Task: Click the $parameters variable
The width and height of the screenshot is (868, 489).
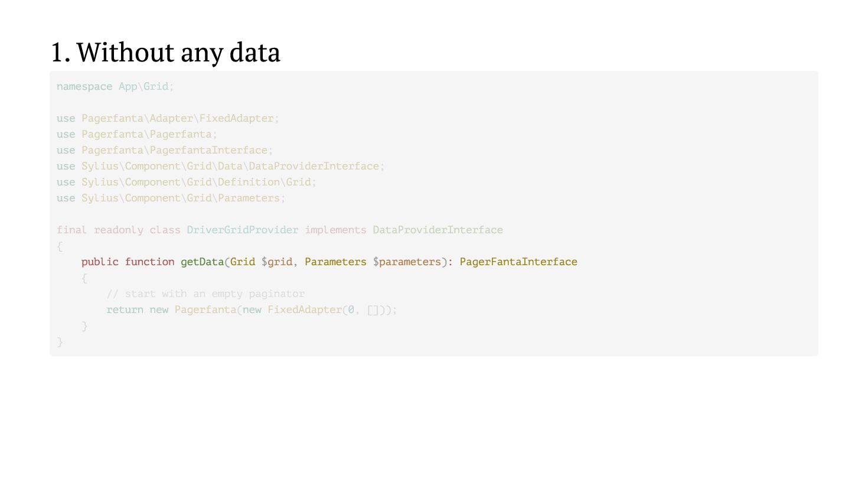Action: (407, 262)
